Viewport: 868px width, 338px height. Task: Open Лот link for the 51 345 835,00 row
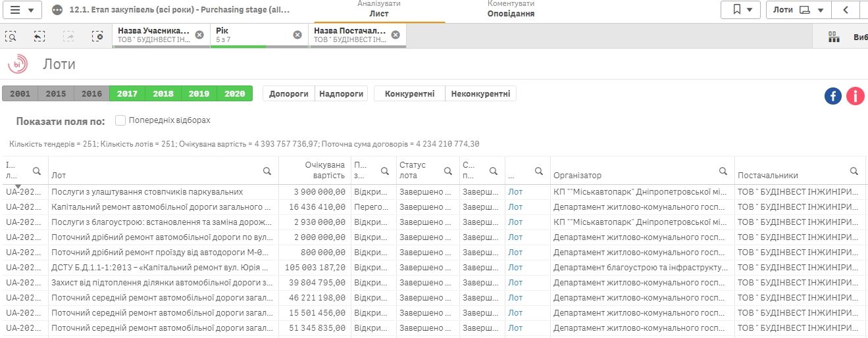pos(515,328)
